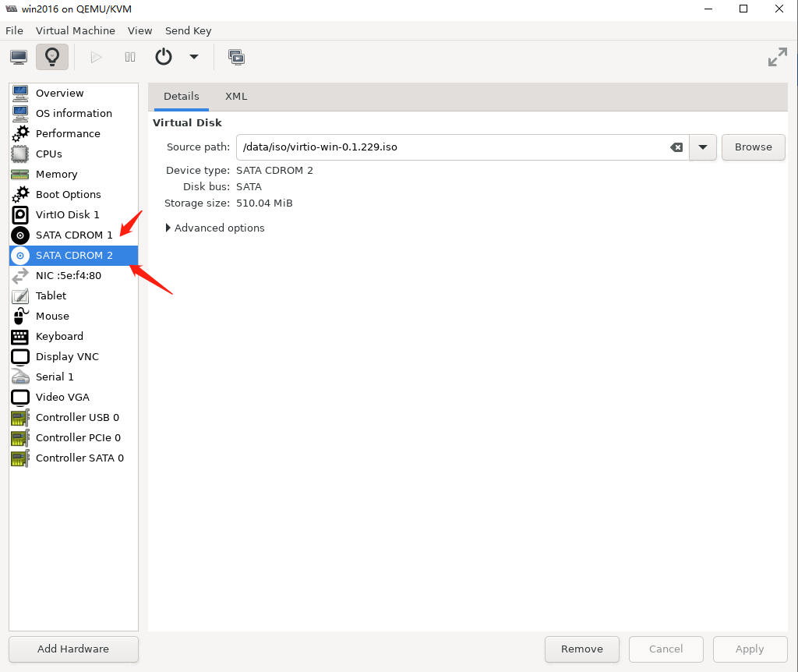Open the Source path dropdown list

703,147
